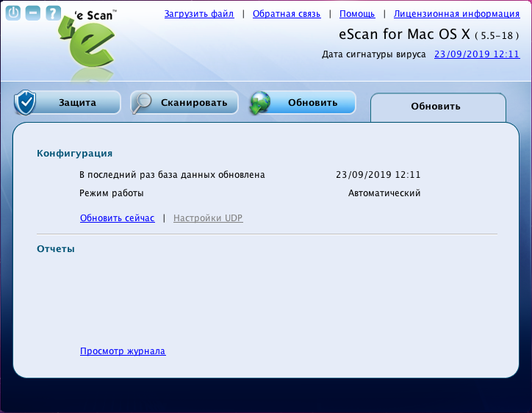532x413 pixels.
Task: Click the Режим работы label
Action: (x=112, y=193)
